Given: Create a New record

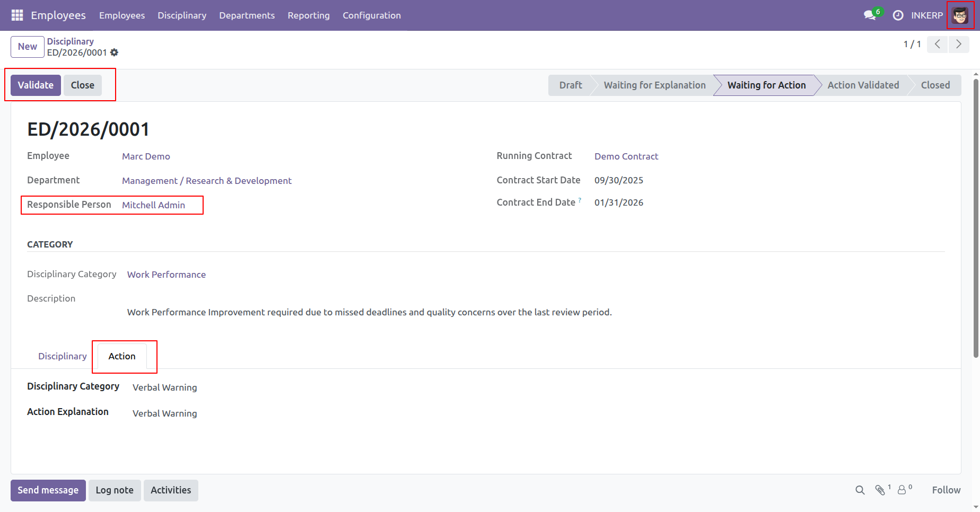Looking at the screenshot, I should (x=28, y=47).
